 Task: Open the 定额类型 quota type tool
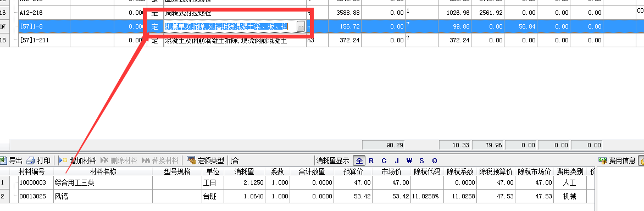pos(206,160)
